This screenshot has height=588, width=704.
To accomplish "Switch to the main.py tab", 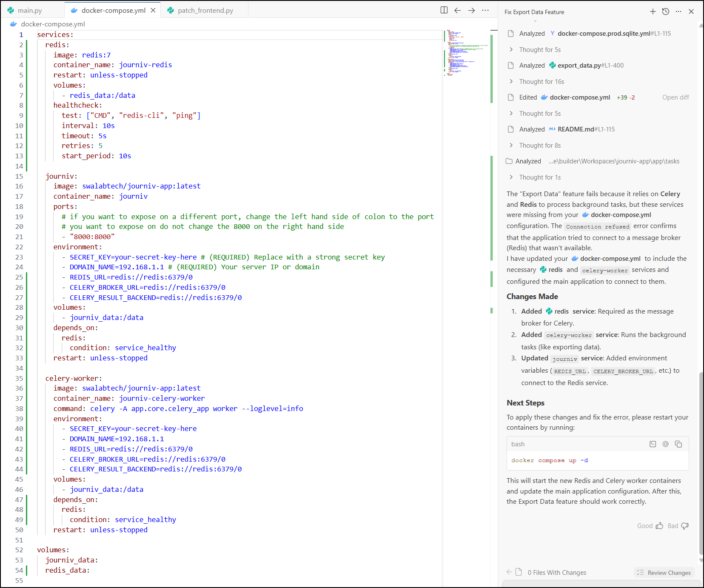I will 29,11.
